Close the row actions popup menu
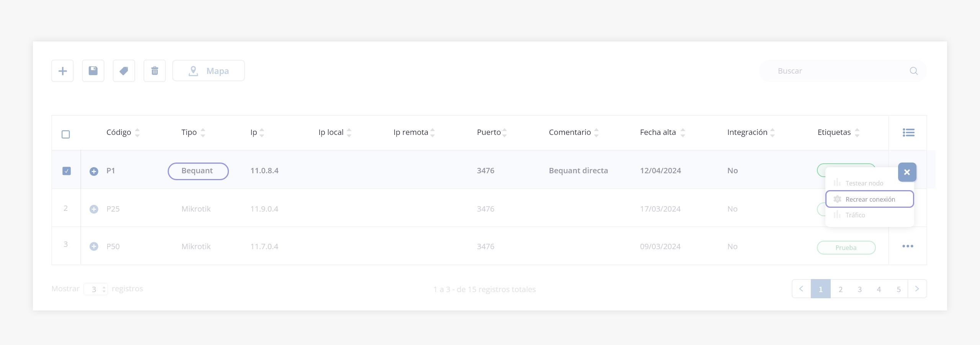980x345 pixels. click(907, 172)
